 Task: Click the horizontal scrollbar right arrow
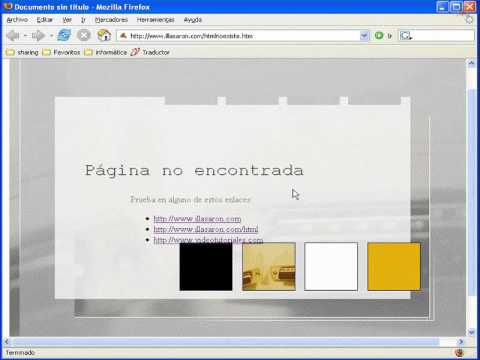(x=461, y=342)
